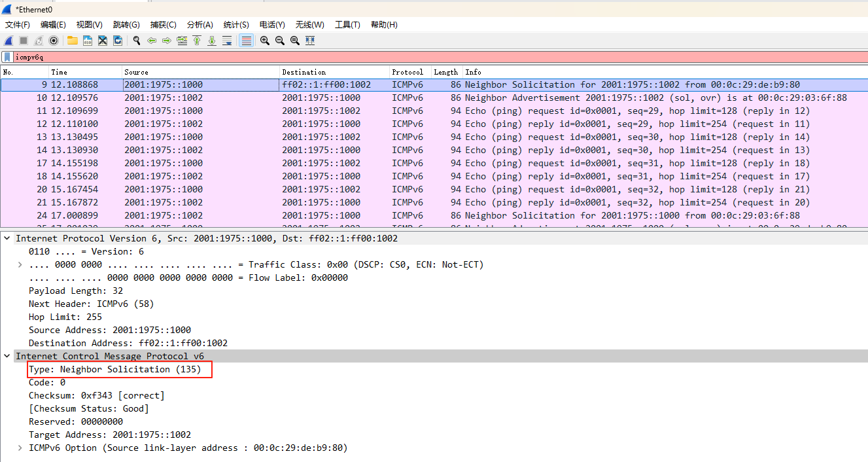868x462 pixels.
Task: Open the 分析(A) menu
Action: click(x=200, y=25)
